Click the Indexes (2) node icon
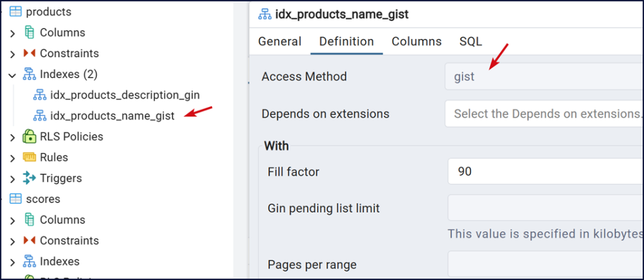Screen dimensions: 644x280 tap(30, 74)
